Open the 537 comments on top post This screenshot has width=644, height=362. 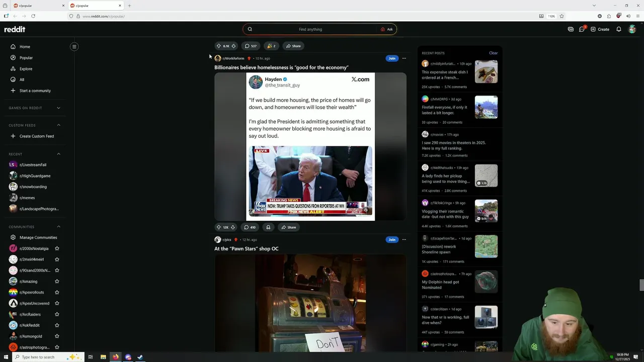click(x=251, y=46)
